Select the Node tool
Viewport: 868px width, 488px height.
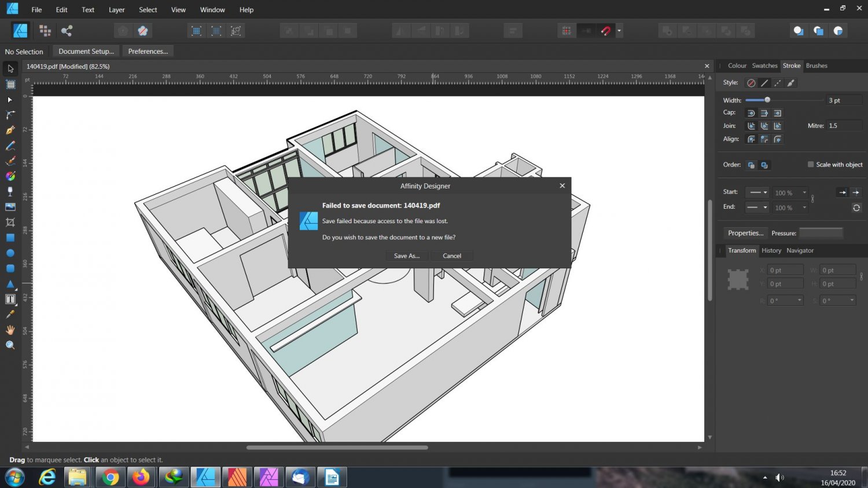9,99
